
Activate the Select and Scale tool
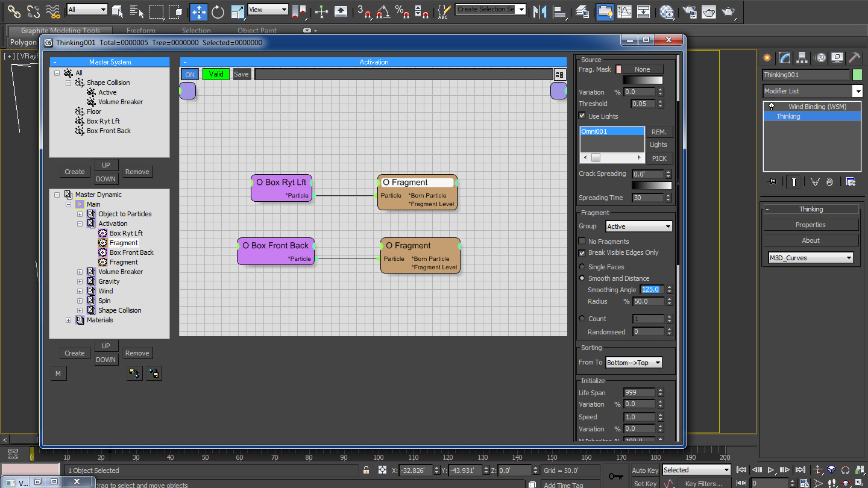pyautogui.click(x=237, y=11)
